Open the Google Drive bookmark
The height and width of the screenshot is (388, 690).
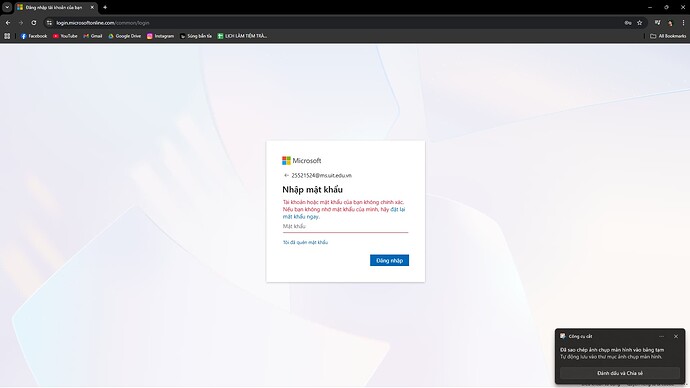(125, 36)
